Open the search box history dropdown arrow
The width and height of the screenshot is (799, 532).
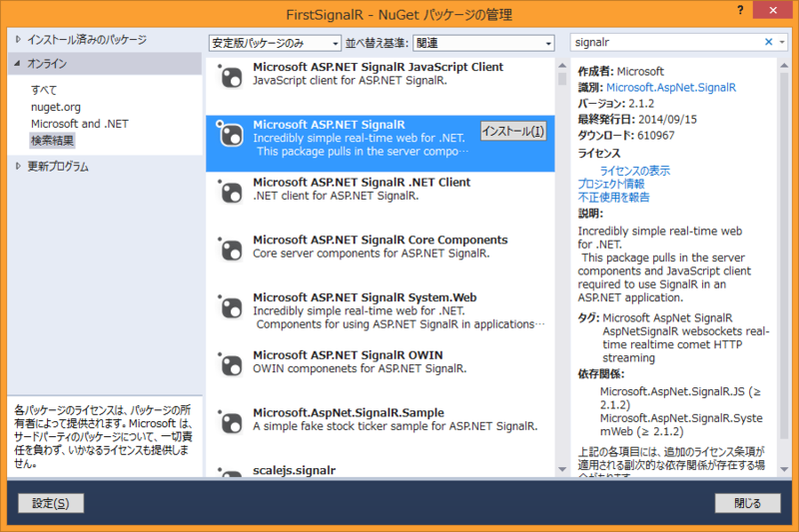pos(782,42)
